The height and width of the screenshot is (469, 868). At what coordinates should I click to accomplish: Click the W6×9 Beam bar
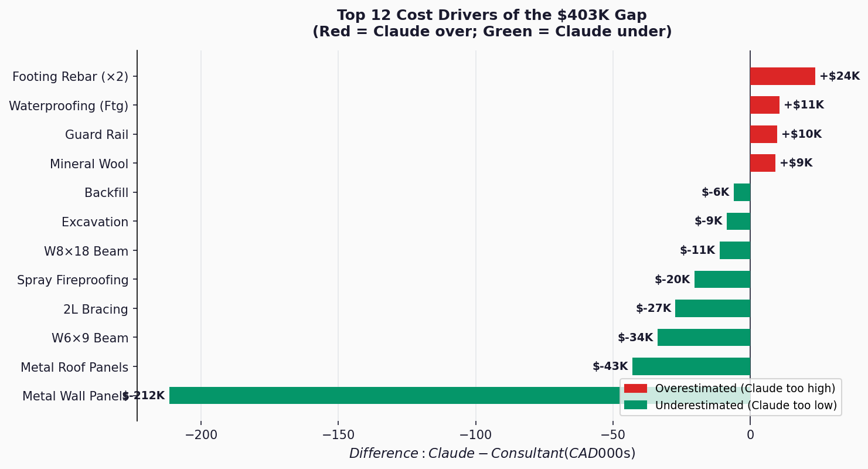click(x=703, y=338)
